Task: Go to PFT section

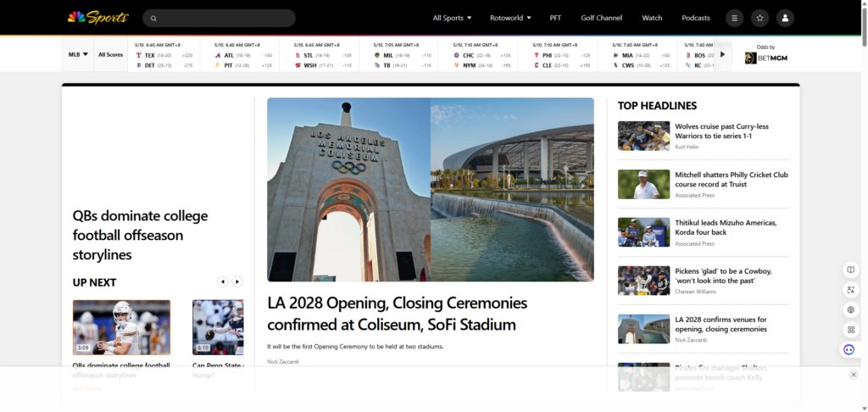Action: coord(555,18)
